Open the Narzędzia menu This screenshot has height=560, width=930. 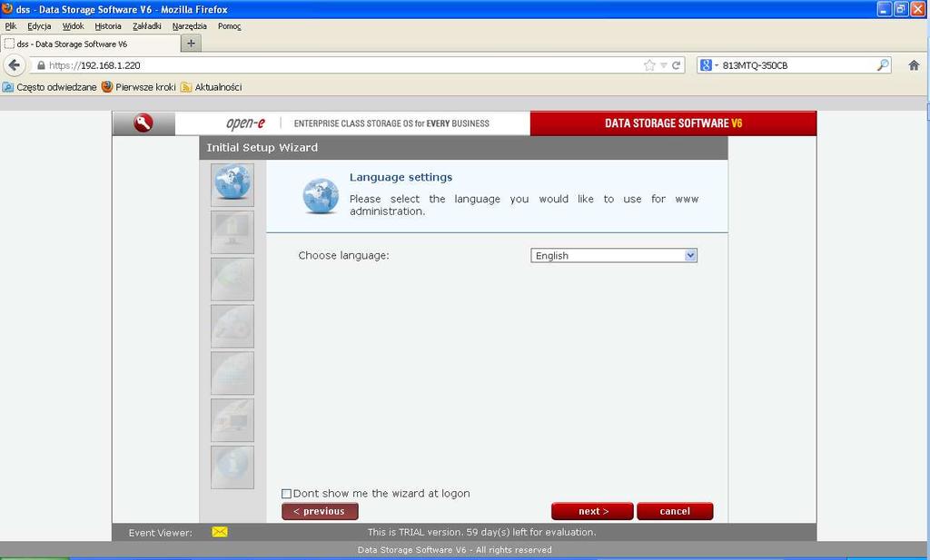pyautogui.click(x=190, y=26)
